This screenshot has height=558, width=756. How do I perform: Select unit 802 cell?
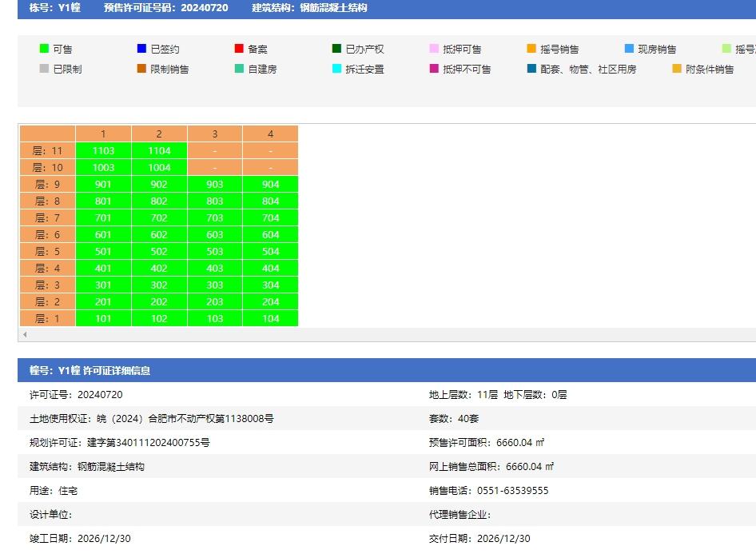159,201
